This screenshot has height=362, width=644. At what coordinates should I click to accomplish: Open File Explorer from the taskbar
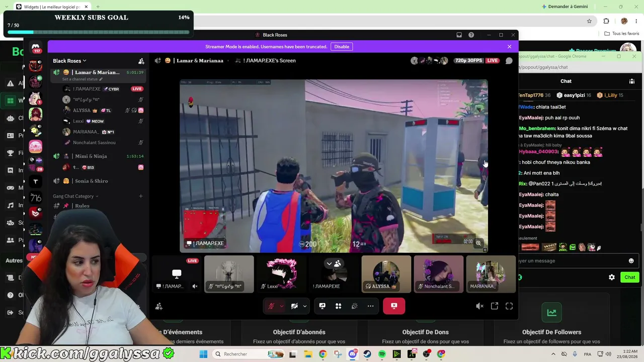307,354
